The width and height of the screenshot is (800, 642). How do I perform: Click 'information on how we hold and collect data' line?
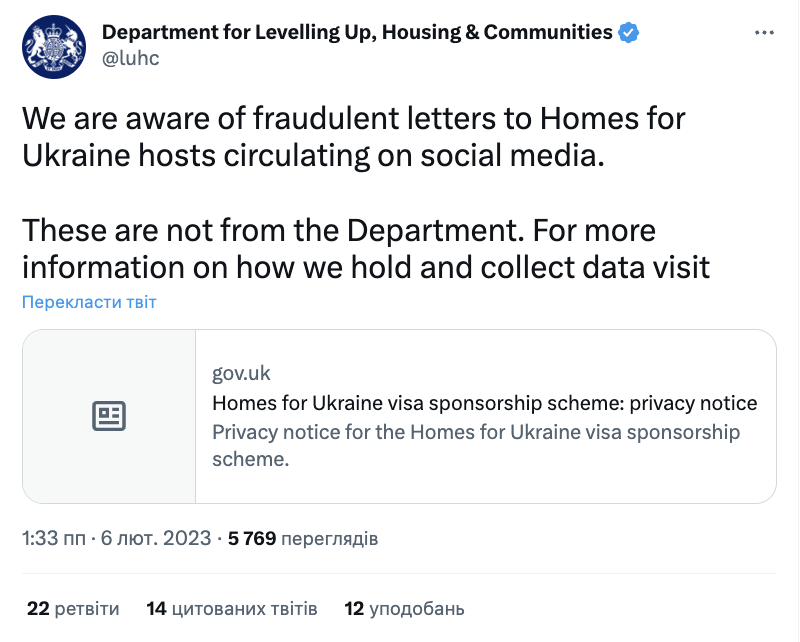point(365,268)
